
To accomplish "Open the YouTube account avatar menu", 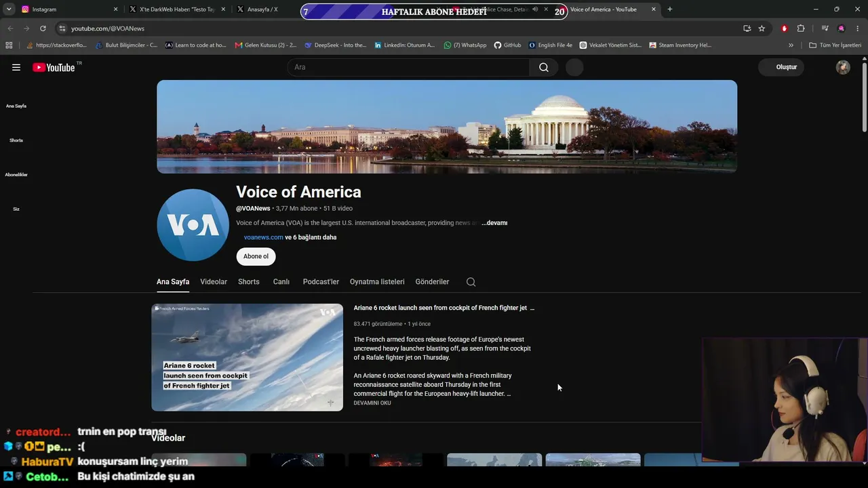I will click(843, 67).
